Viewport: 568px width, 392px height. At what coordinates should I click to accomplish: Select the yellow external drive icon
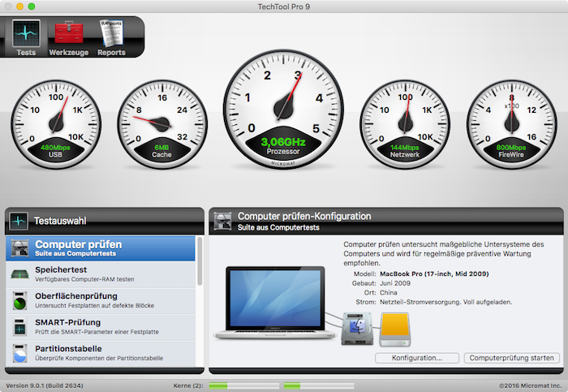pyautogui.click(x=395, y=330)
